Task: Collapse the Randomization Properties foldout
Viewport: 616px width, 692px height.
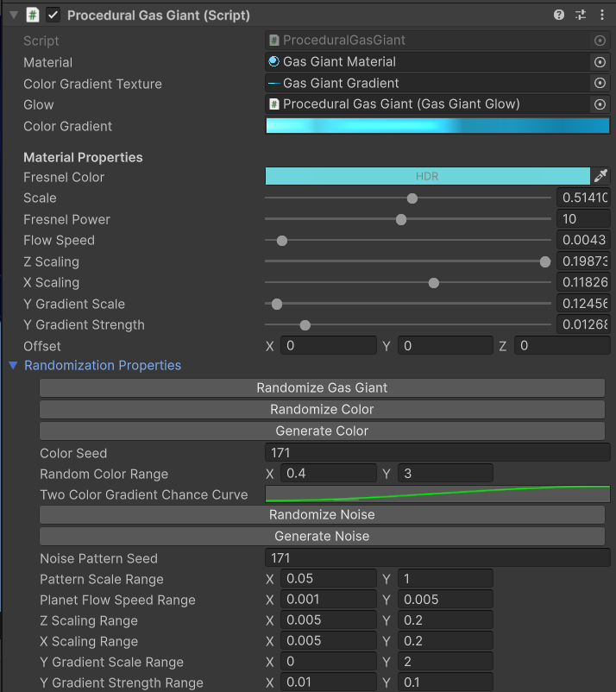Action: pos(13,365)
